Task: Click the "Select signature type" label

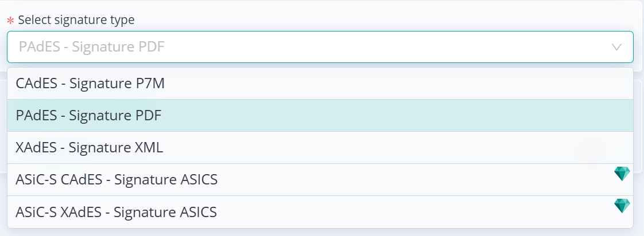Action: [76, 19]
